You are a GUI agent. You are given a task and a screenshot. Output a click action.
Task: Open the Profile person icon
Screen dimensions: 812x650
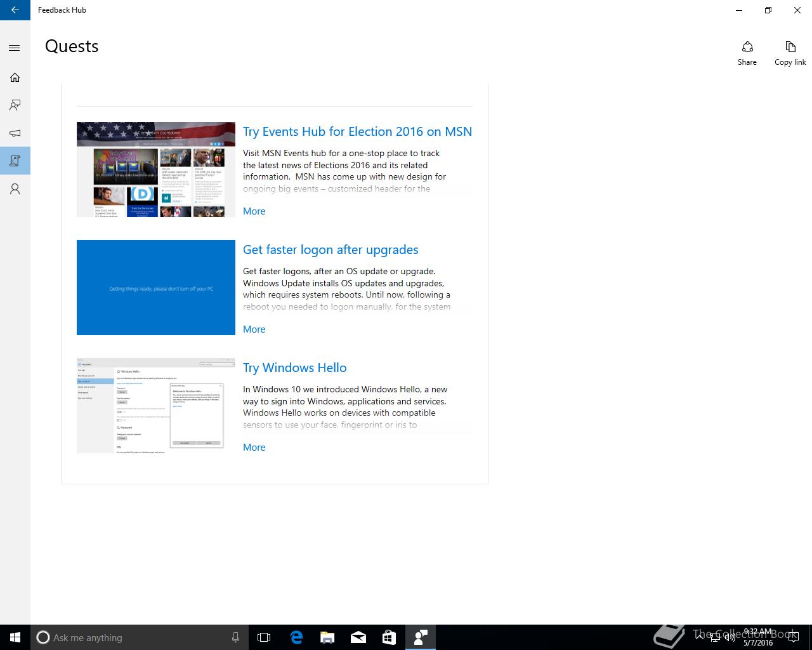[x=15, y=189]
